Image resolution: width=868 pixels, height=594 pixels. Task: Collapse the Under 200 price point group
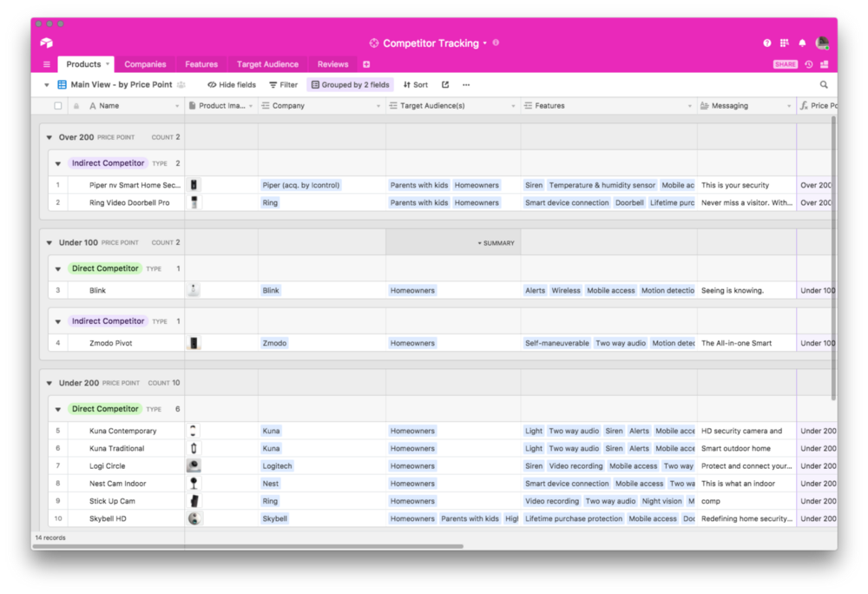49,383
